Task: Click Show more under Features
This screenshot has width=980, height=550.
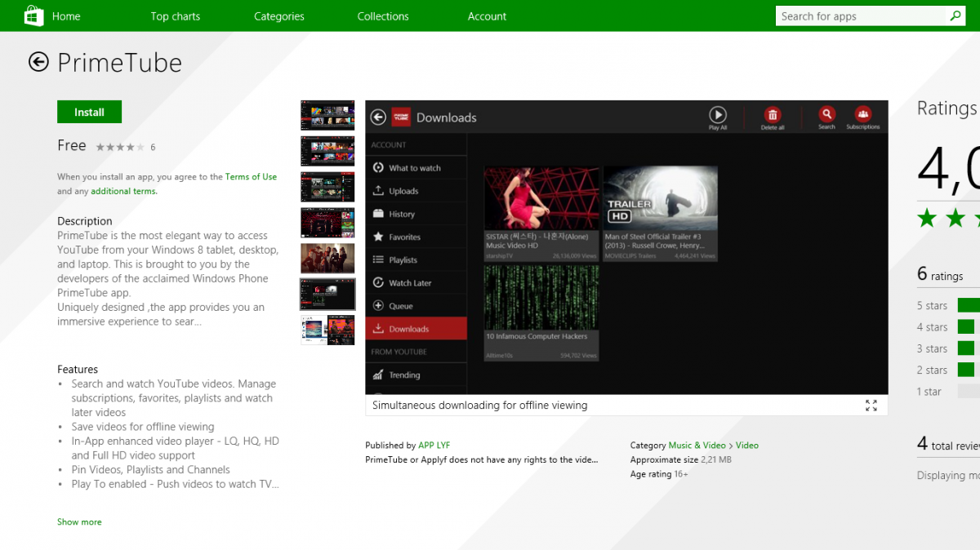Action: (x=79, y=522)
